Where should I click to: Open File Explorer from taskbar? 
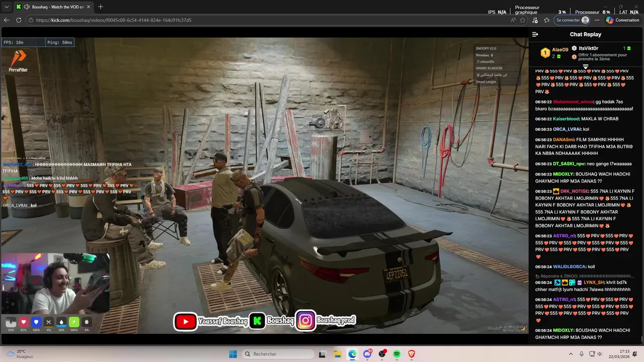(337, 354)
